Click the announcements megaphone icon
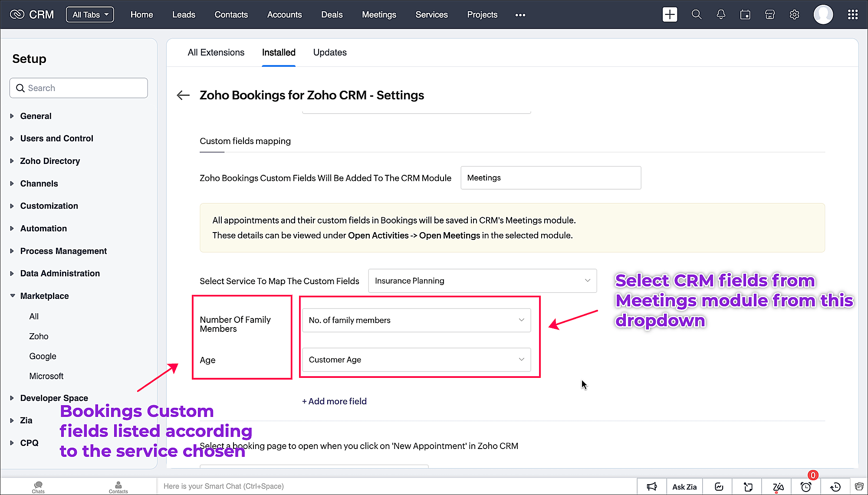Screen dimensions: 868x495 coord(652,487)
